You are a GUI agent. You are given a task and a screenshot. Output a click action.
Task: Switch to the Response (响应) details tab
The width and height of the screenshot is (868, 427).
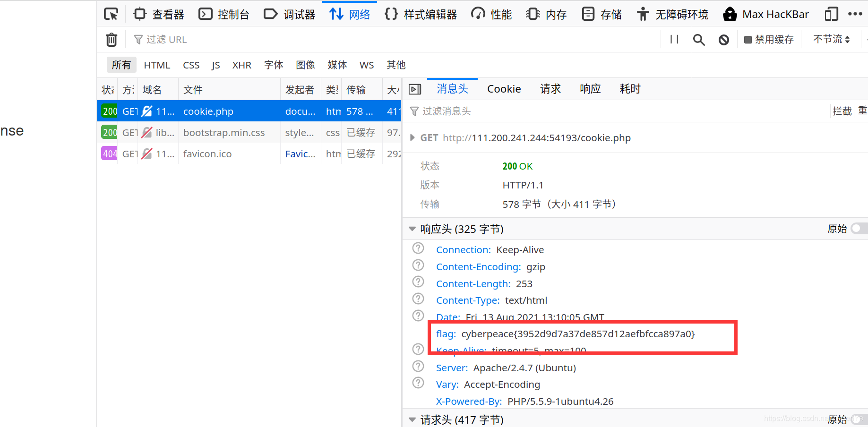tap(590, 89)
